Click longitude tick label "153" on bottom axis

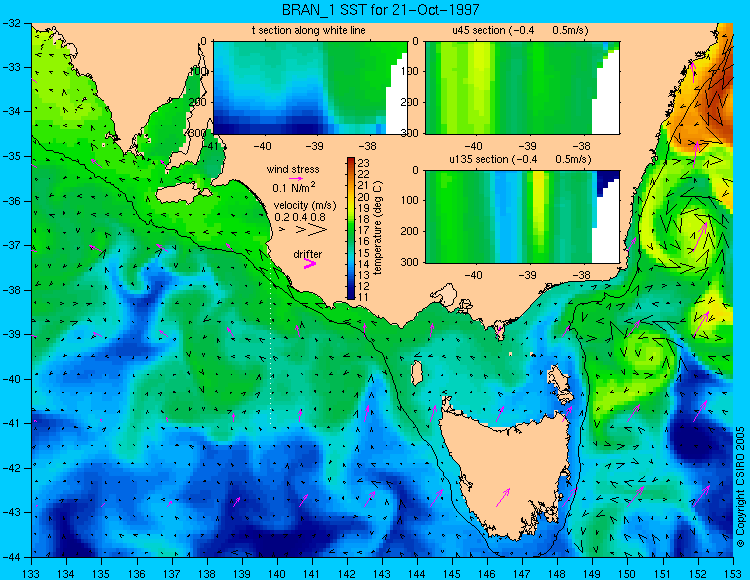point(733,574)
